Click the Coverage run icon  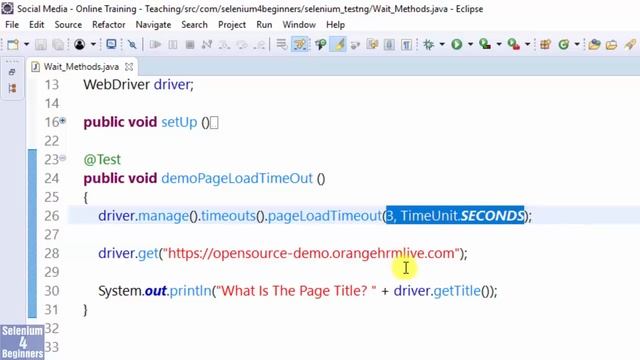(485, 44)
